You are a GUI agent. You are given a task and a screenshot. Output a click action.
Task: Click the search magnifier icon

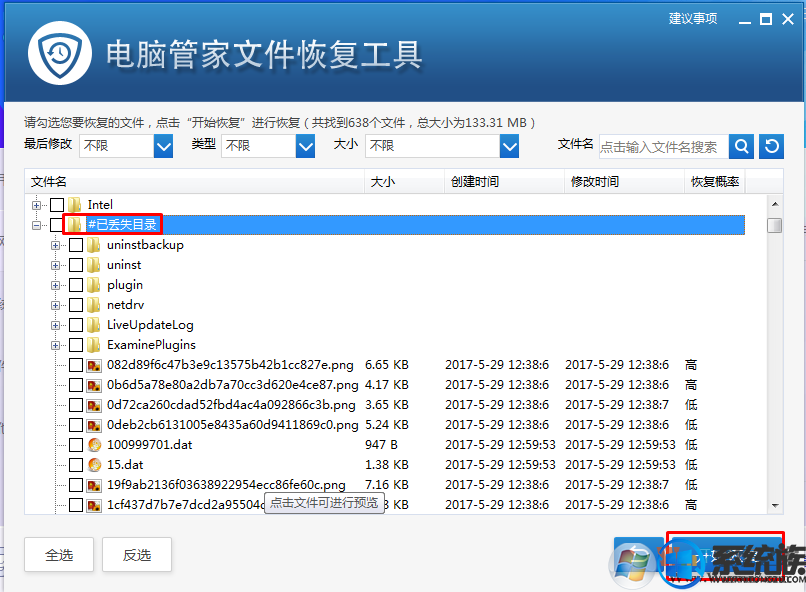741,146
